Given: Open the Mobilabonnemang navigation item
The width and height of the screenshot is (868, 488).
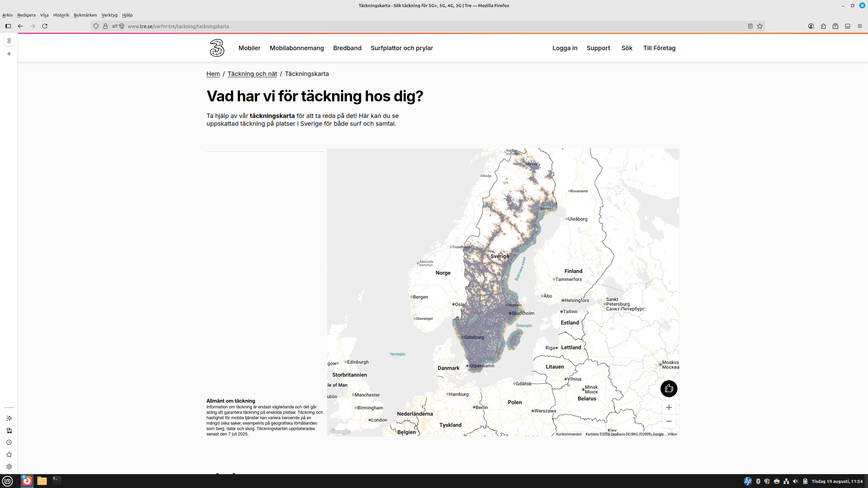Looking at the screenshot, I should click(297, 48).
